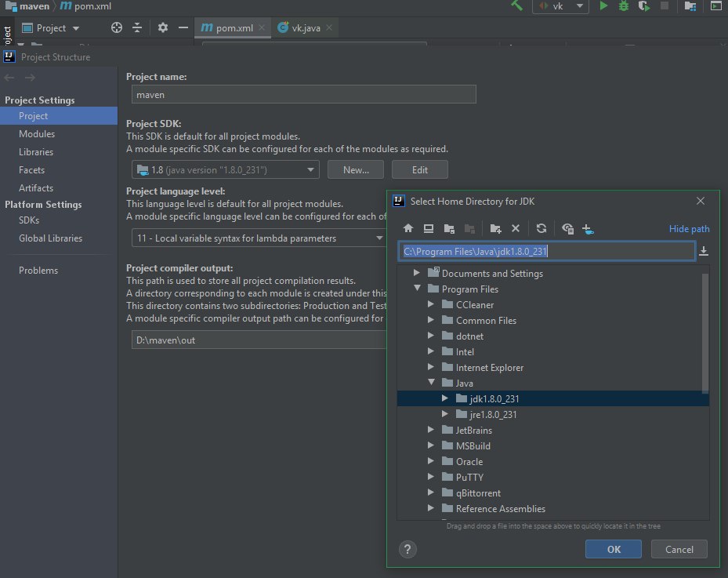Click the Delete X icon in JDK dialog
The height and width of the screenshot is (578, 728).
pyautogui.click(x=516, y=228)
